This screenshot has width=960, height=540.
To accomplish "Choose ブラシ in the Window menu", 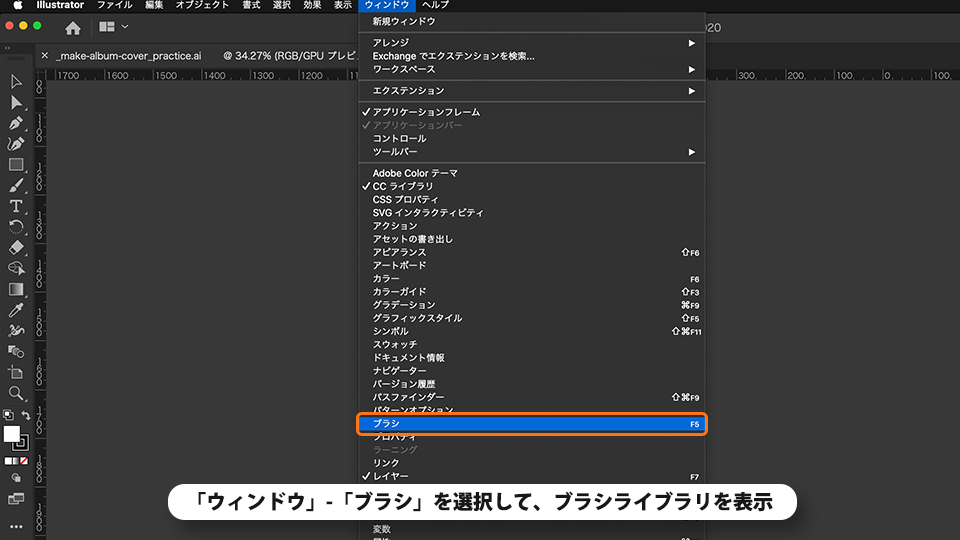I will pyautogui.click(x=531, y=424).
